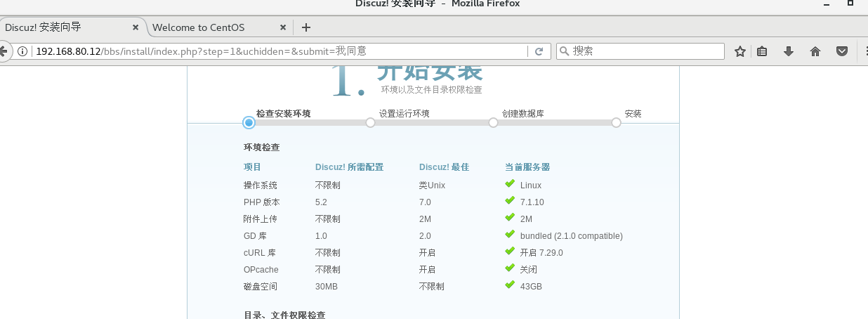Click the green check in 附件上传 row
This screenshot has height=319, width=868.
coord(510,218)
